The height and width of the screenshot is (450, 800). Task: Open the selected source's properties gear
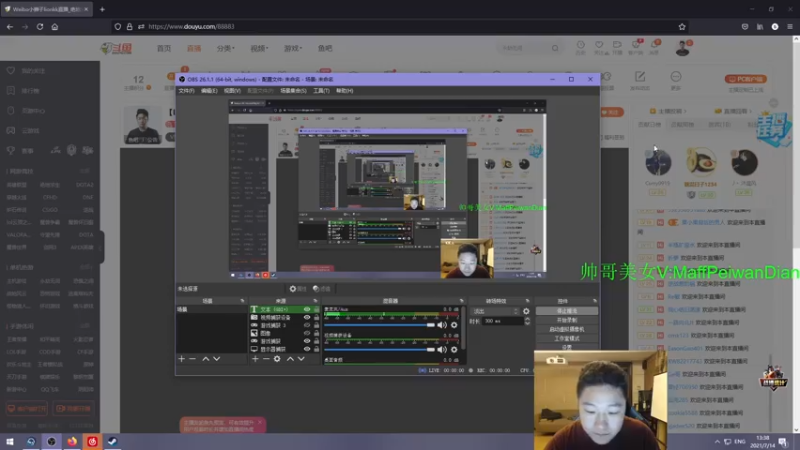click(x=277, y=359)
